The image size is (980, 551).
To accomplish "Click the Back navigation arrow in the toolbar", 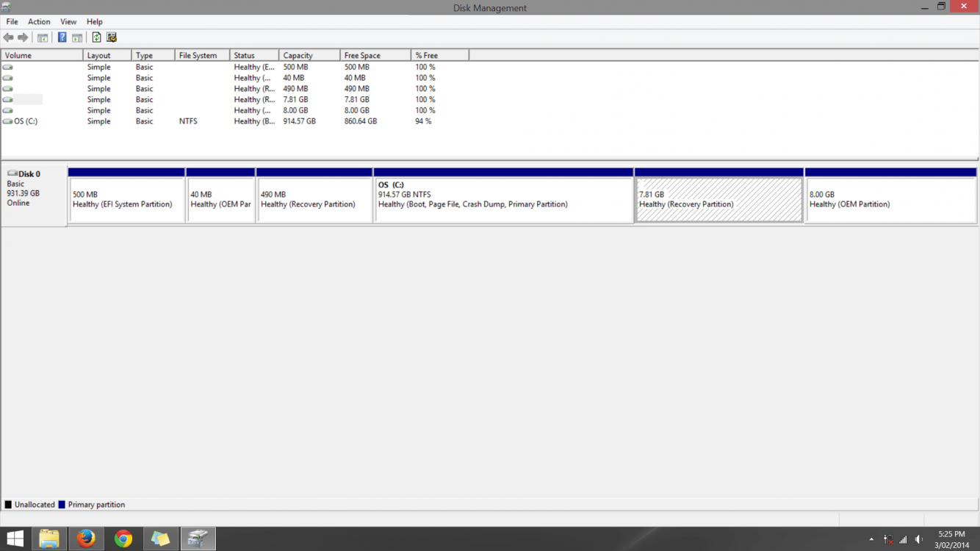I will [x=8, y=37].
